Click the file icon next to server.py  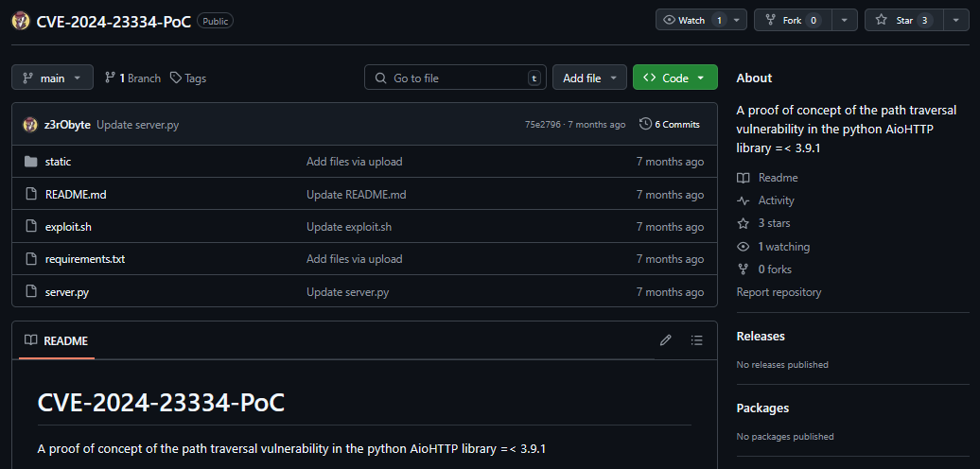31,291
